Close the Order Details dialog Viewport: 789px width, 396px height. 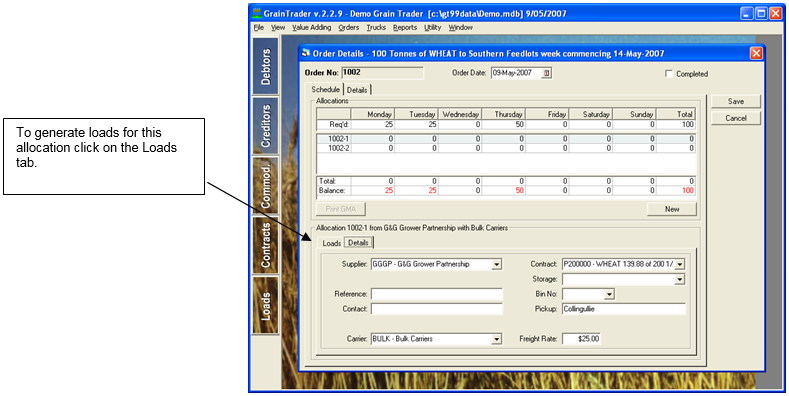click(755, 53)
